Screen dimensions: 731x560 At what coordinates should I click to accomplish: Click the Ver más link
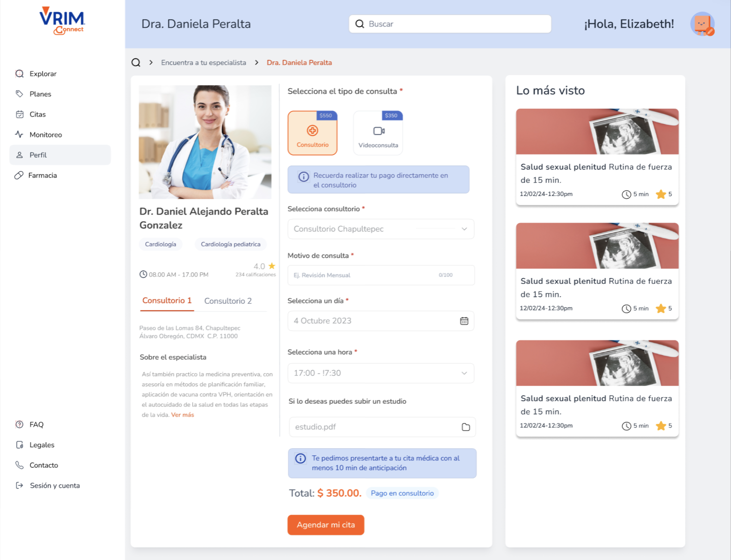182,415
